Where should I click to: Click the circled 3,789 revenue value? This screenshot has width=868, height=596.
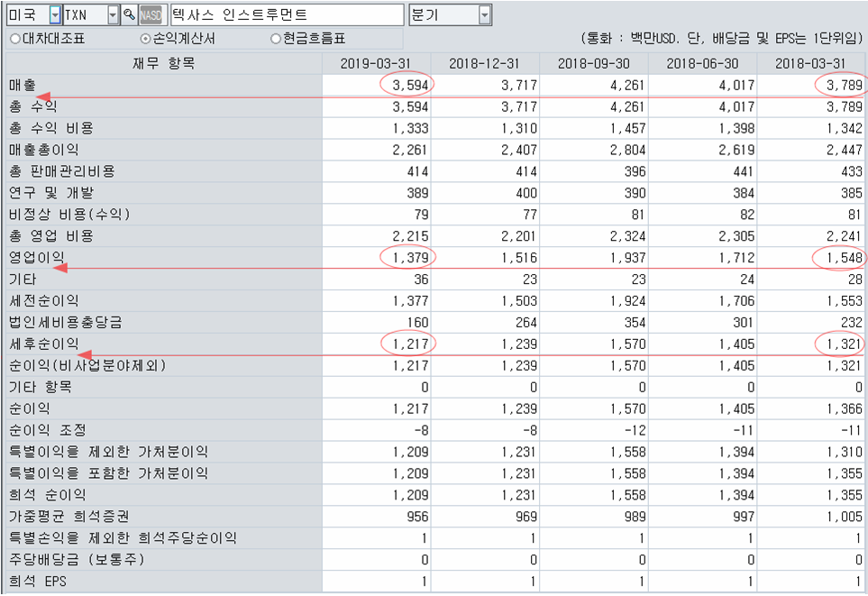(x=845, y=84)
